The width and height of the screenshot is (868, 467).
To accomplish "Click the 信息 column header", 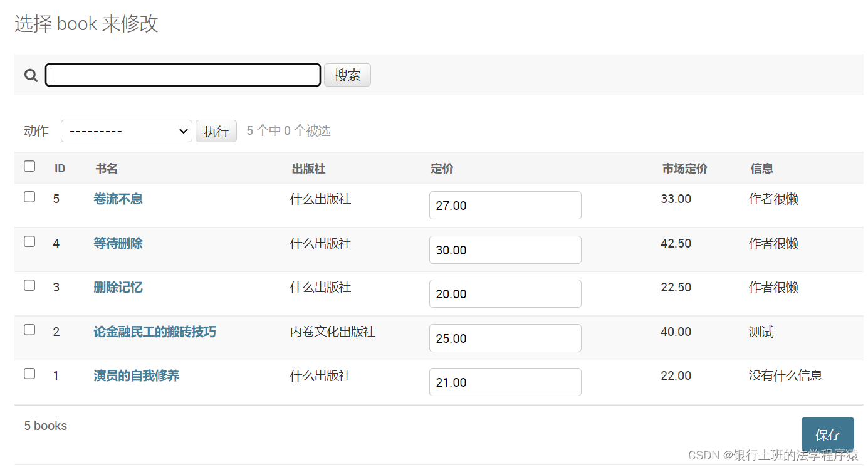I will point(762,169).
